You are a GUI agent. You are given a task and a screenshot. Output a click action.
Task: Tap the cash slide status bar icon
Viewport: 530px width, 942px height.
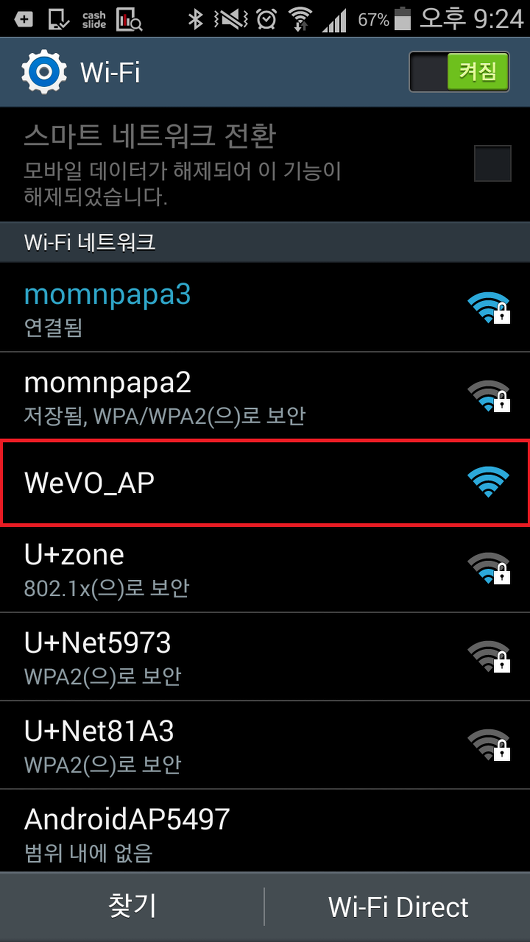[94, 20]
